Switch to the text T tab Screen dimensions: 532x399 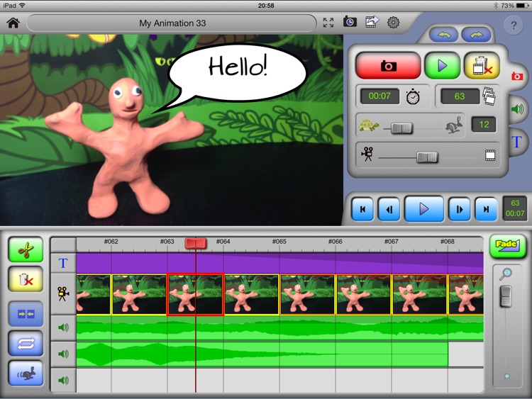coord(516,142)
